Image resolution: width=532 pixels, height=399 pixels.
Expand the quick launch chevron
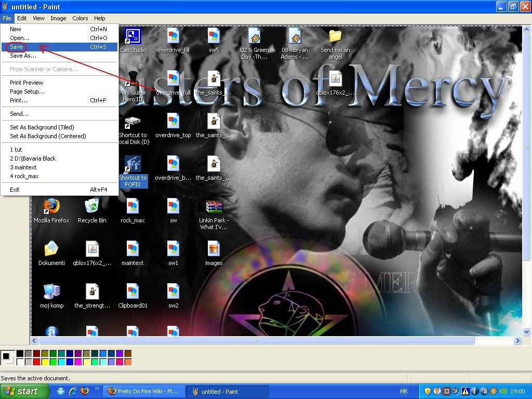click(x=97, y=389)
